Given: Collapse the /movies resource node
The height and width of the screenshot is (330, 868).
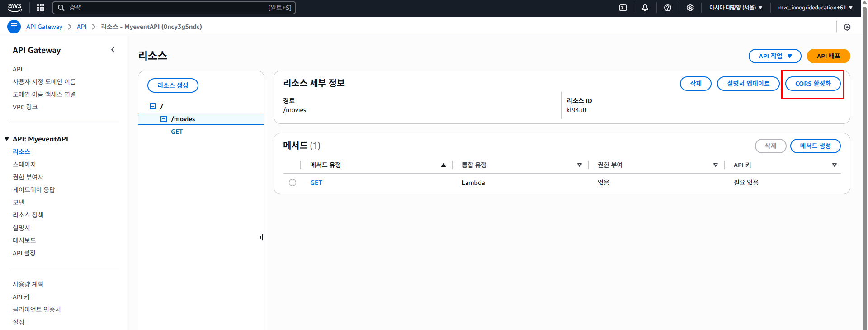Looking at the screenshot, I should point(164,119).
